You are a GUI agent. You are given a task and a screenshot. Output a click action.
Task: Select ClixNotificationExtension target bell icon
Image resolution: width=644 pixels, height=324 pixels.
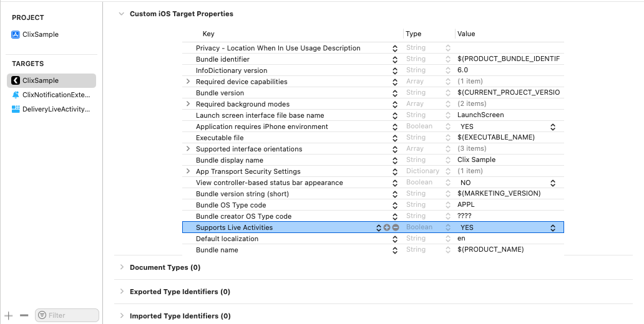16,95
